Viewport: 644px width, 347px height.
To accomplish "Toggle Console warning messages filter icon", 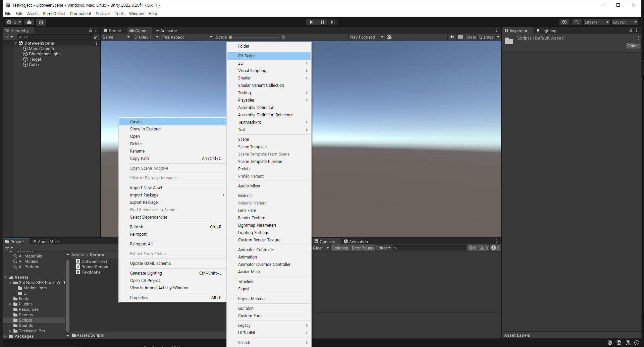I will pyautogui.click(x=484, y=248).
